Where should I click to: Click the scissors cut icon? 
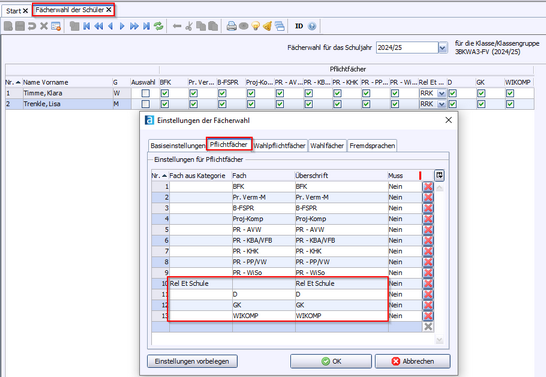pos(189,26)
